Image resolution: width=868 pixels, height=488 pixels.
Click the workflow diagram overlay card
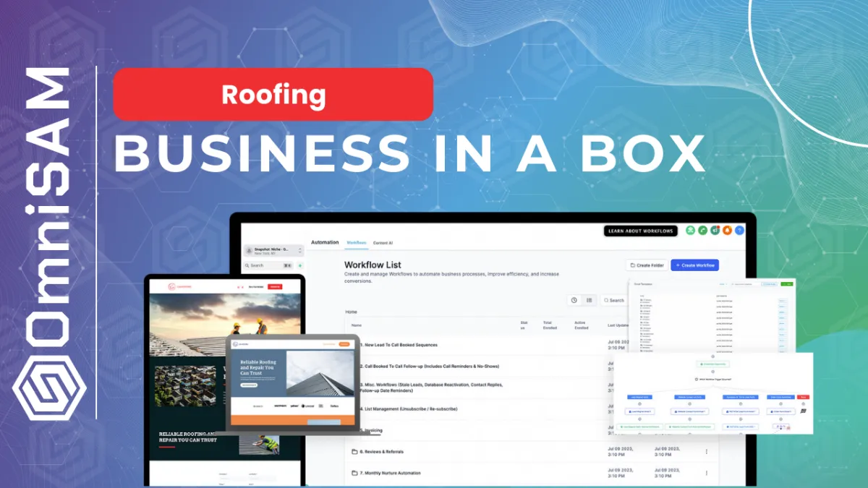[x=713, y=393]
